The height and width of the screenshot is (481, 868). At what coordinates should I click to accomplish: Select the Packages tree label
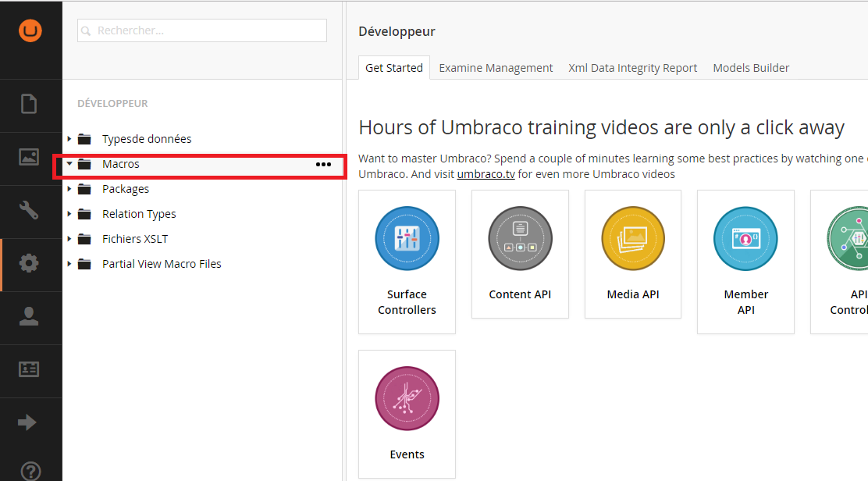coord(126,189)
